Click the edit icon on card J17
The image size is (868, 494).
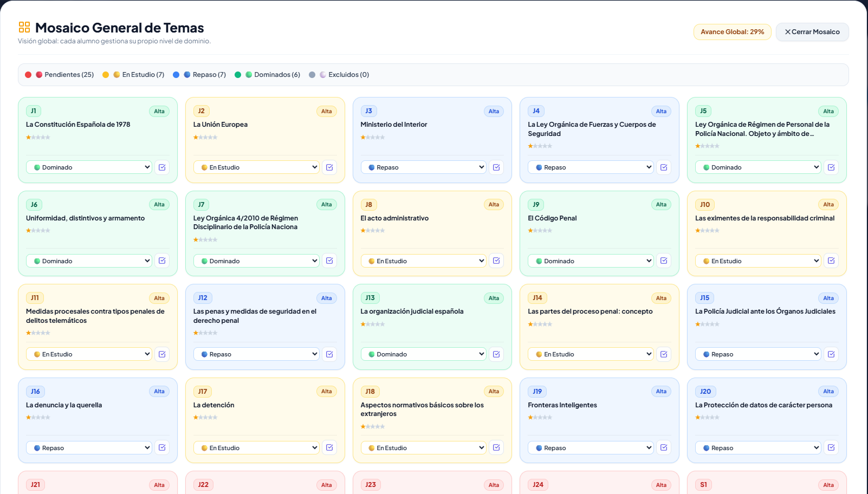(329, 447)
